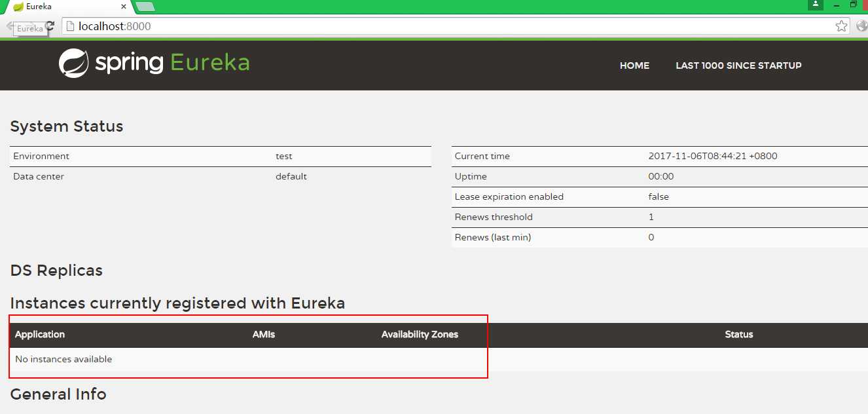Restore down the browser window
Screen dimensions: 868x414
coord(854,5)
